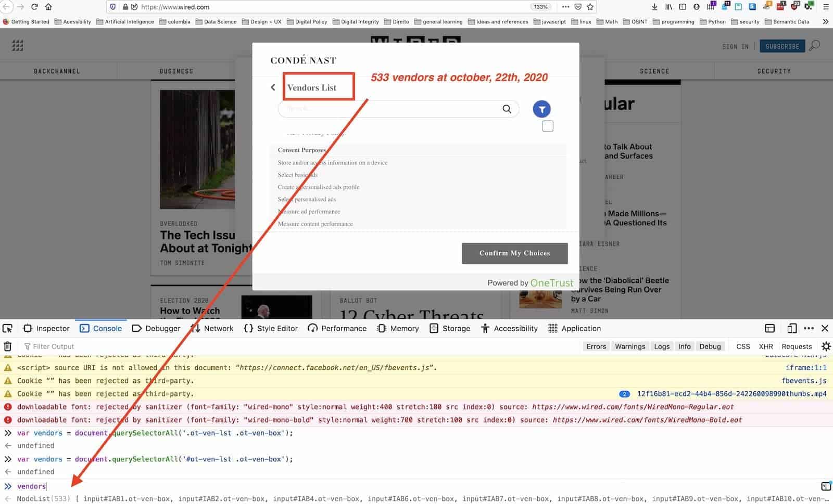Toggle the Logs console filter
Viewport: 833px width, 504px height.
(662, 346)
